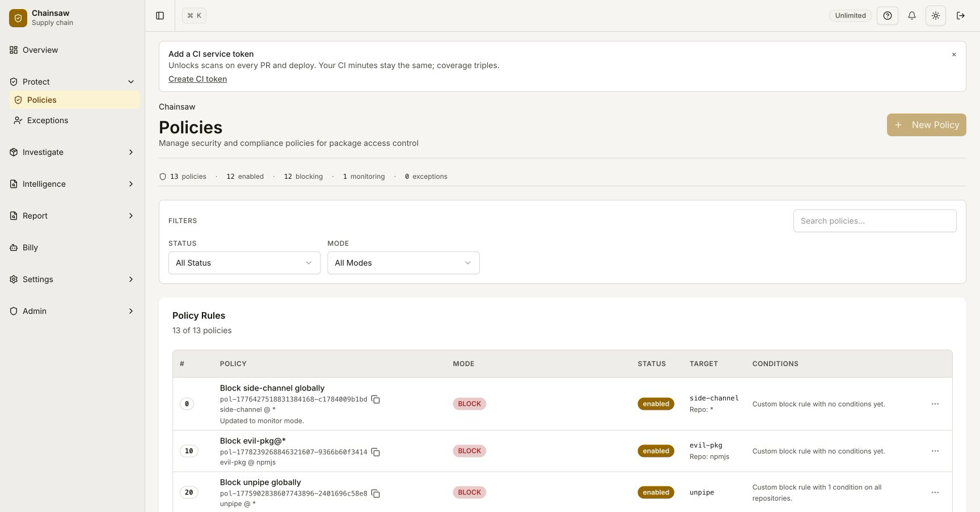Click the Unlimited plan badge
The height and width of the screenshot is (512, 980).
coord(850,15)
